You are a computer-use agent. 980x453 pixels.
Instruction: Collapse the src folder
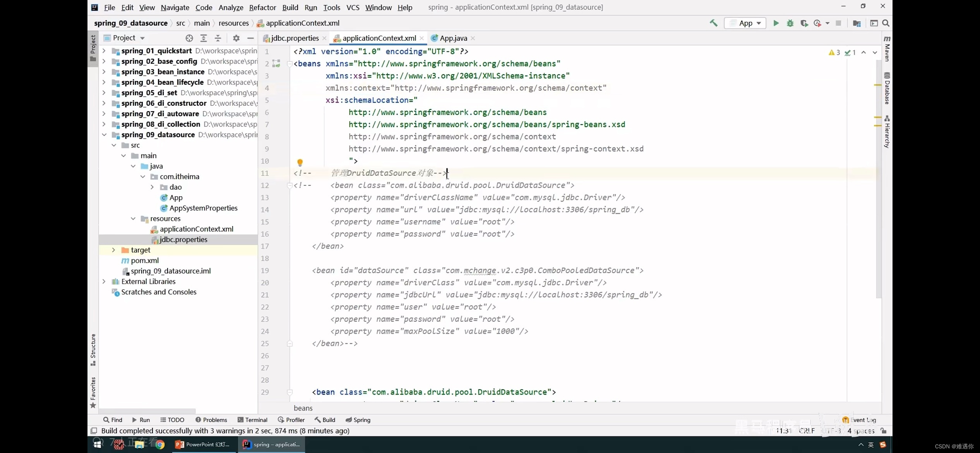(x=114, y=145)
